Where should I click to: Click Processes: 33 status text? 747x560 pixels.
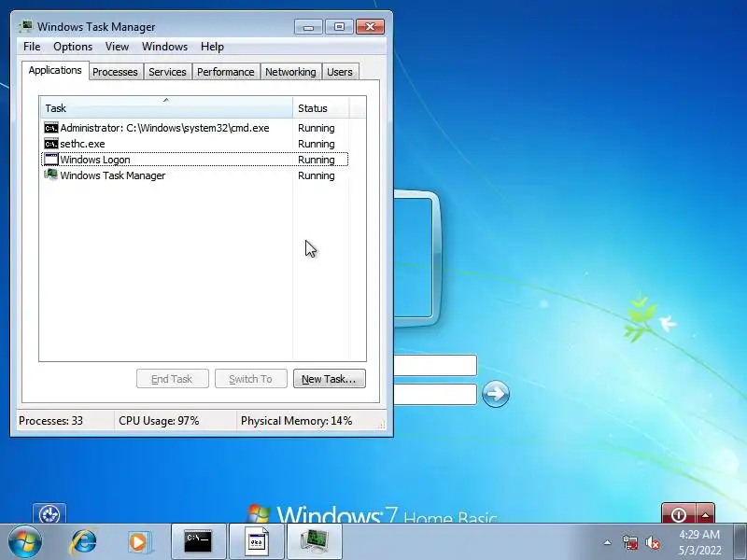click(x=50, y=421)
